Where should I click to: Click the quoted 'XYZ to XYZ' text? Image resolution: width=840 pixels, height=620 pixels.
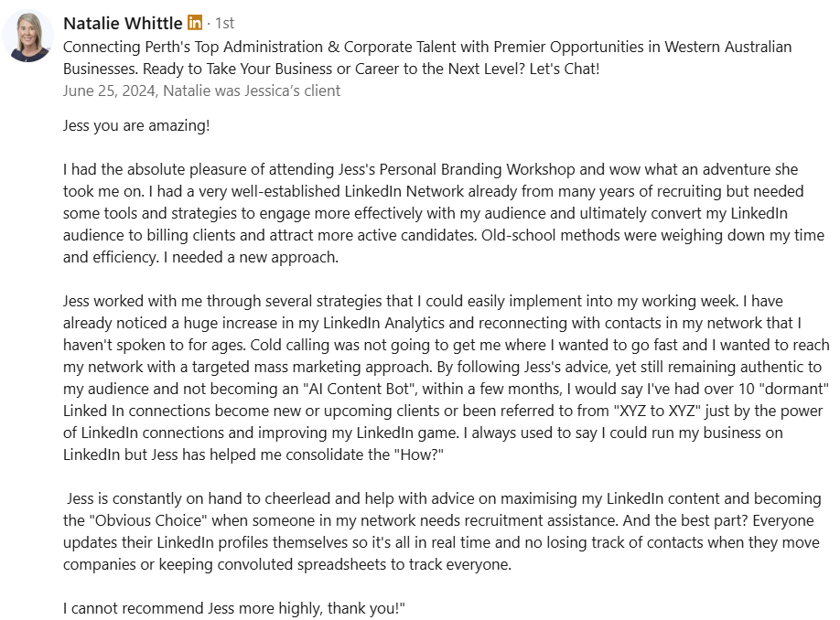[657, 412]
